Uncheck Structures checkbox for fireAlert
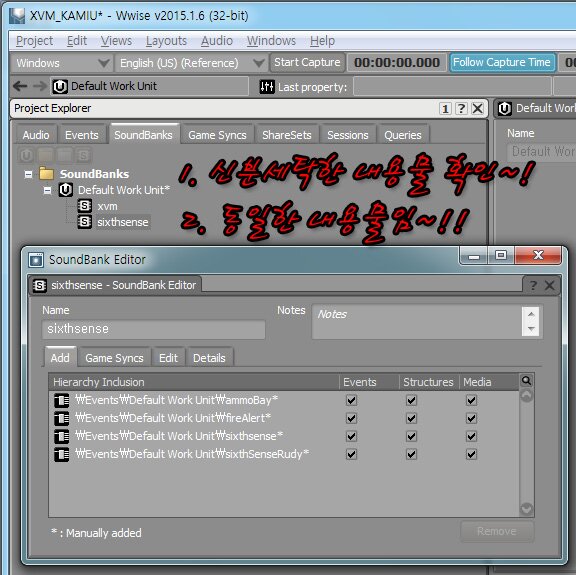Screen dimensions: 576x575 (x=411, y=418)
